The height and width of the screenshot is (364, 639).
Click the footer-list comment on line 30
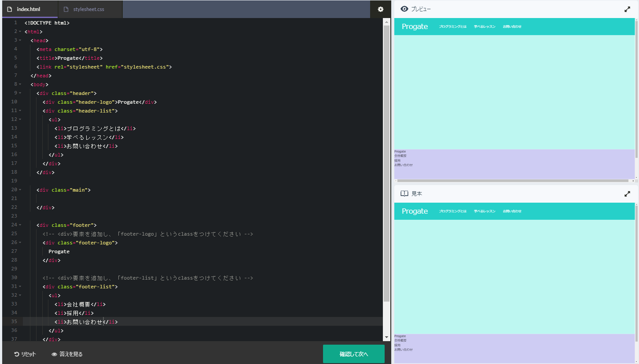point(148,278)
